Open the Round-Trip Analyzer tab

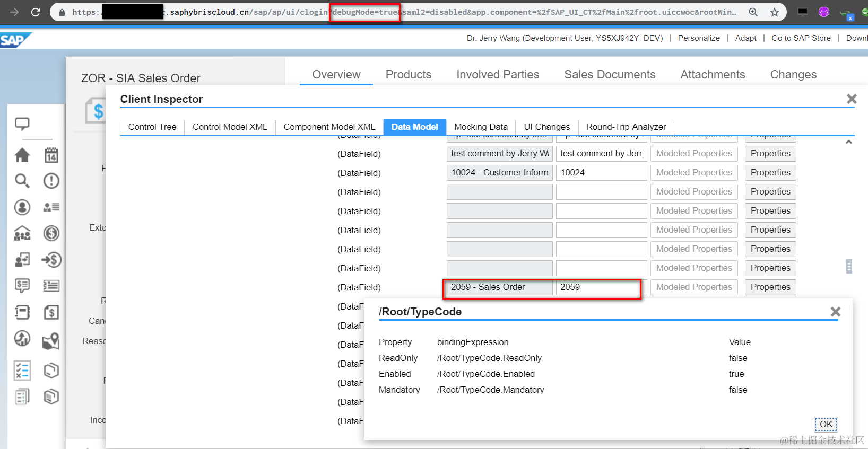[626, 127]
